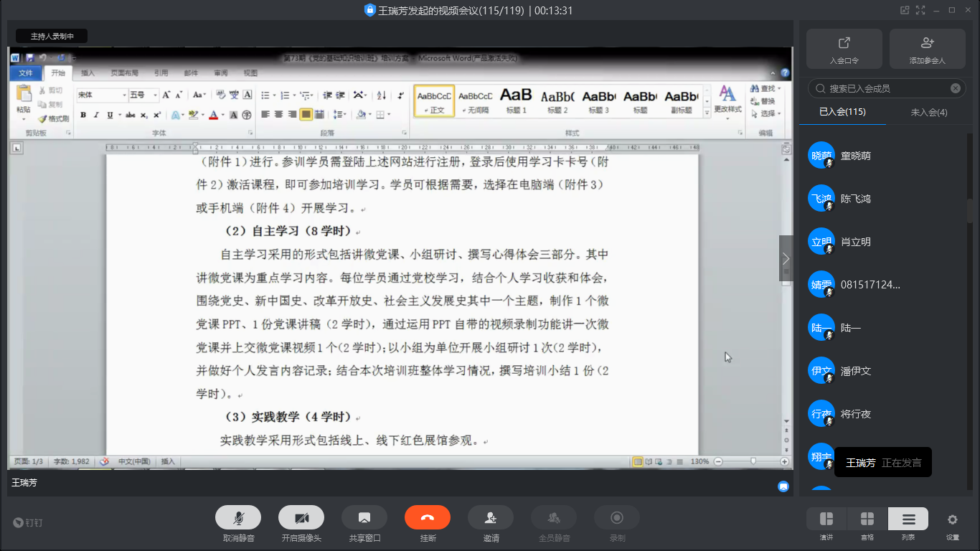Click the 入会口令 join code button
The height and width of the screenshot is (551, 980).
[844, 49]
